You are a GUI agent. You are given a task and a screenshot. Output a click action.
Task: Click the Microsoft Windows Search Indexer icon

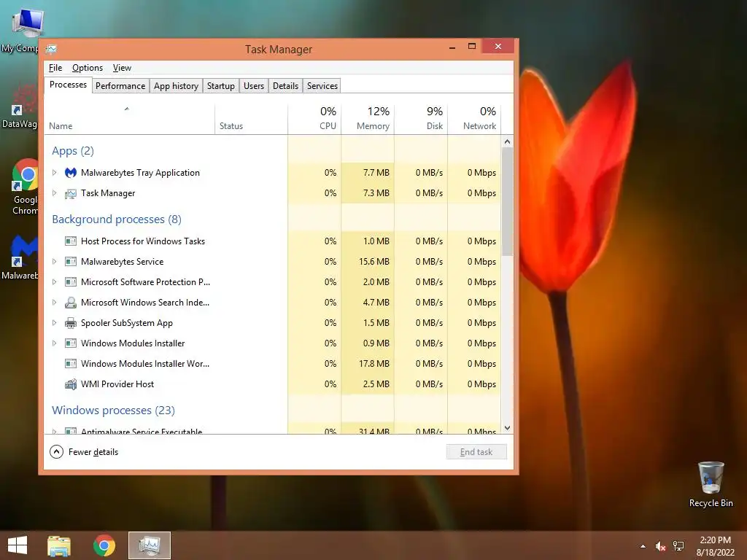pyautogui.click(x=71, y=303)
